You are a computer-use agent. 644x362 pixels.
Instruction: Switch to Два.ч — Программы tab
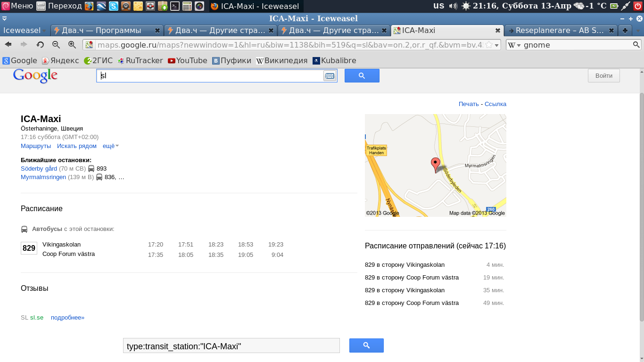pyautogui.click(x=107, y=30)
